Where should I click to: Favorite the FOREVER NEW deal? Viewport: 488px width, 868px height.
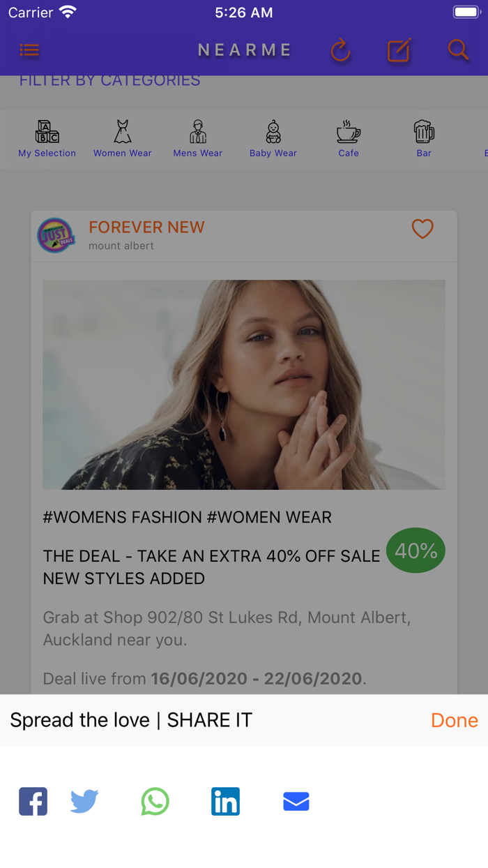pos(422,228)
